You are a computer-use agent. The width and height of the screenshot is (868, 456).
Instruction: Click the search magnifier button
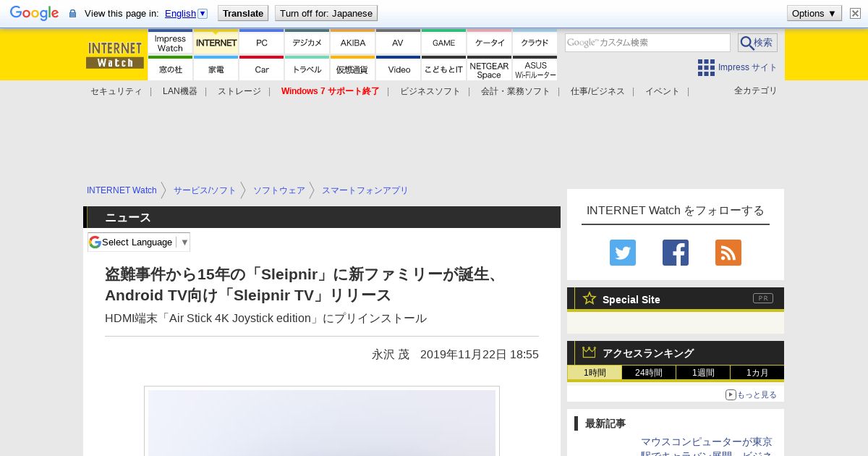pyautogui.click(x=757, y=43)
